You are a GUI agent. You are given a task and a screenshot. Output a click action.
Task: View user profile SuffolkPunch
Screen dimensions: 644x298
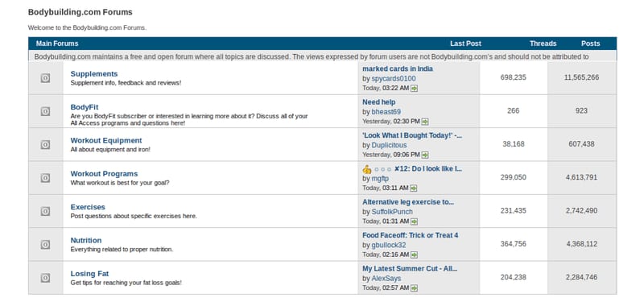point(392,212)
